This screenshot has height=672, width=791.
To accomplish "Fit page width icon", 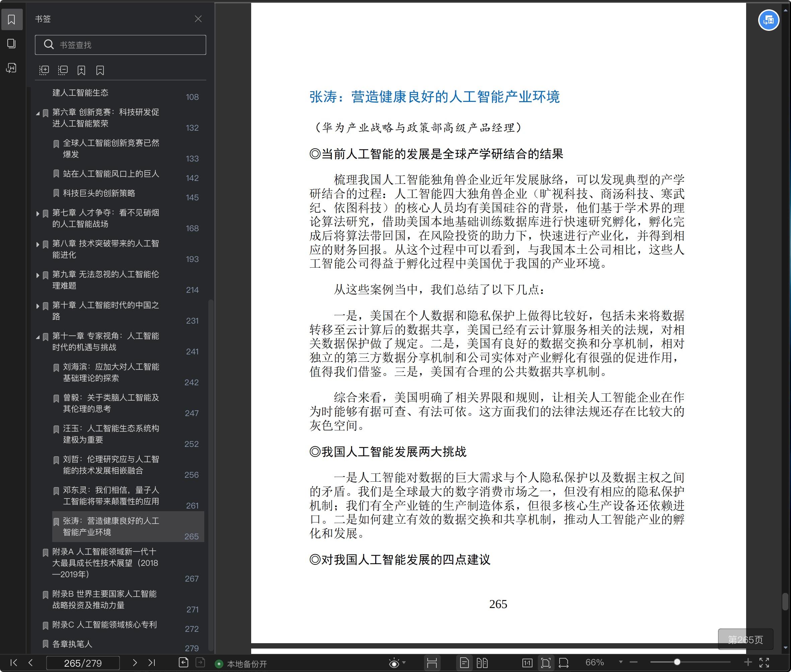I will (564, 663).
